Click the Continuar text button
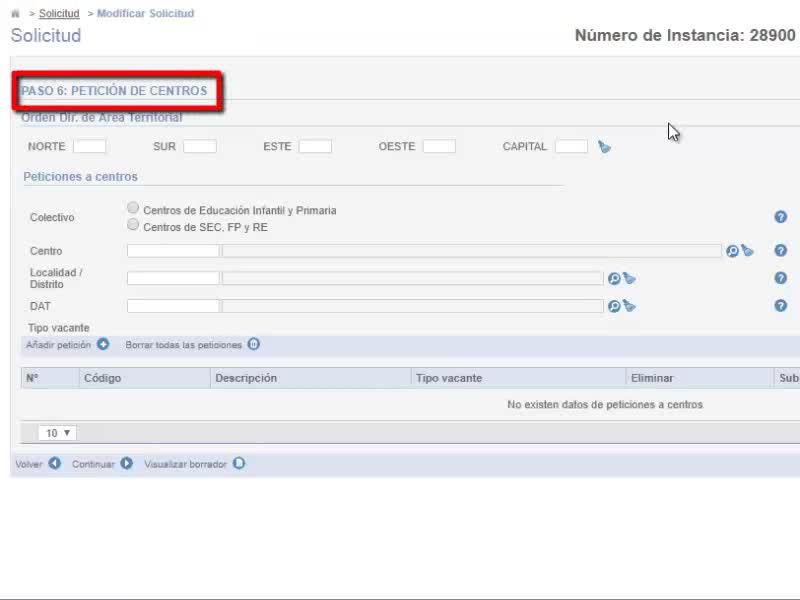 tap(93, 464)
